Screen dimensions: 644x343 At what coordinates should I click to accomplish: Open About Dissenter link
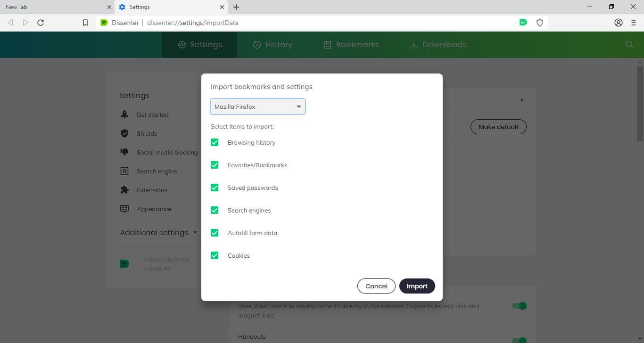click(166, 260)
